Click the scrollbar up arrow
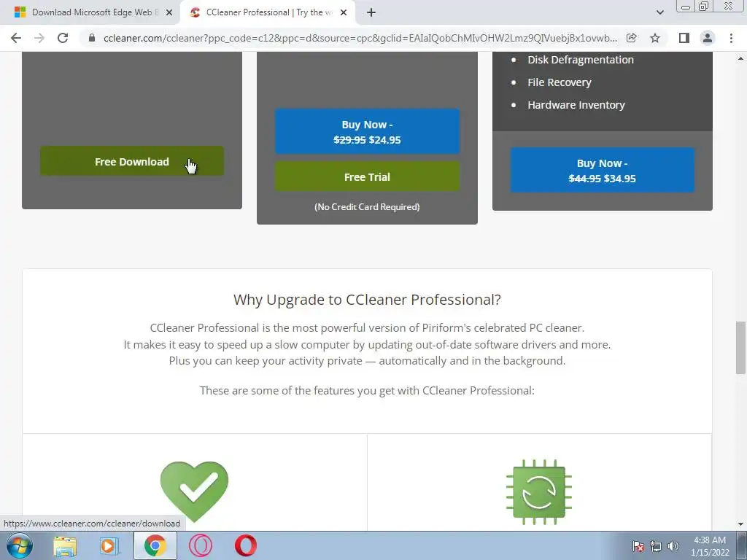The height and width of the screenshot is (560, 747). point(740,58)
